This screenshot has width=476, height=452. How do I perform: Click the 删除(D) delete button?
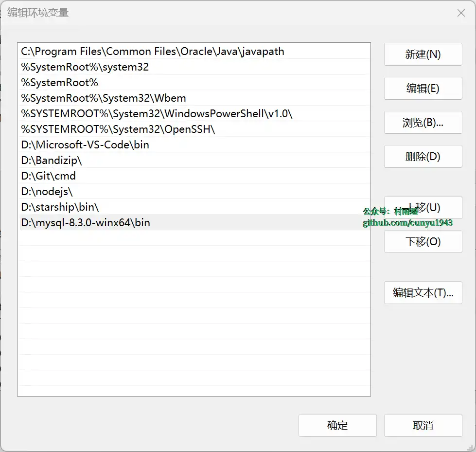coord(423,157)
